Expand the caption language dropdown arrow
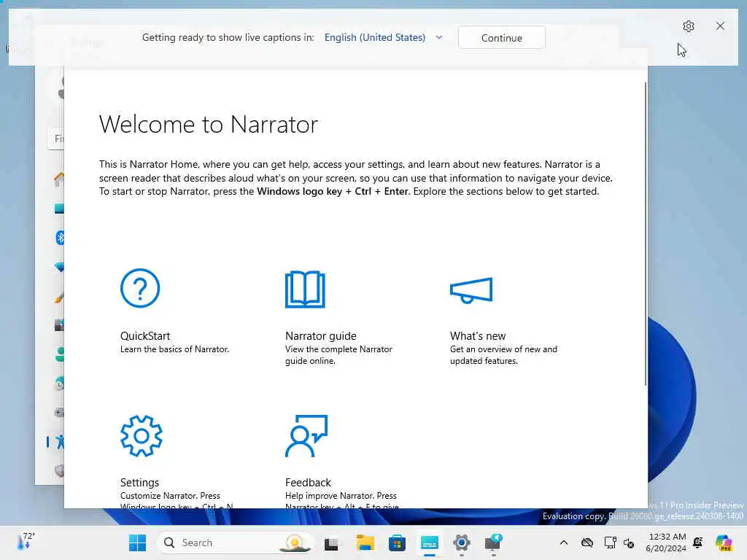The height and width of the screenshot is (560, 747). (439, 37)
